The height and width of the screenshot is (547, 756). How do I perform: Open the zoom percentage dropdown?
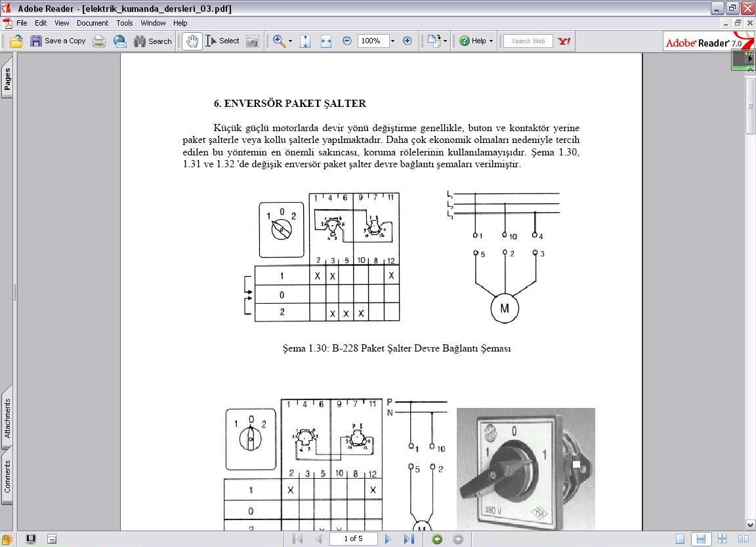click(392, 41)
